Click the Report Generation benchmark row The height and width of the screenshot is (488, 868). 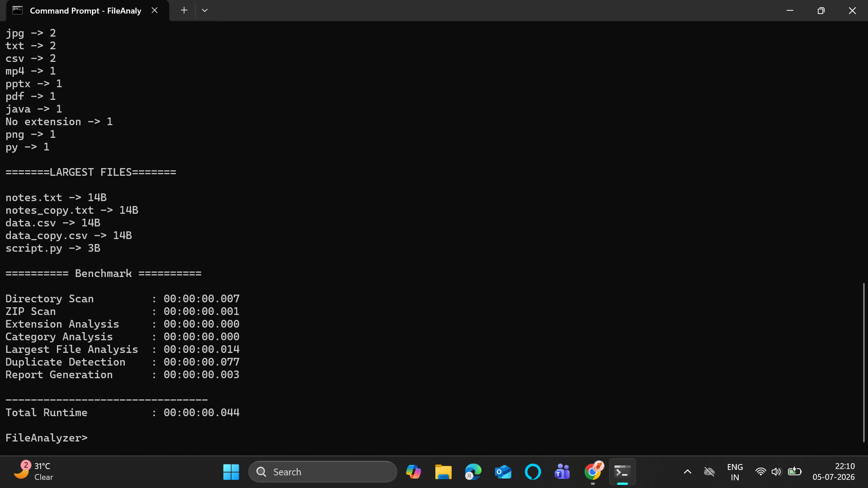pyautogui.click(x=123, y=375)
